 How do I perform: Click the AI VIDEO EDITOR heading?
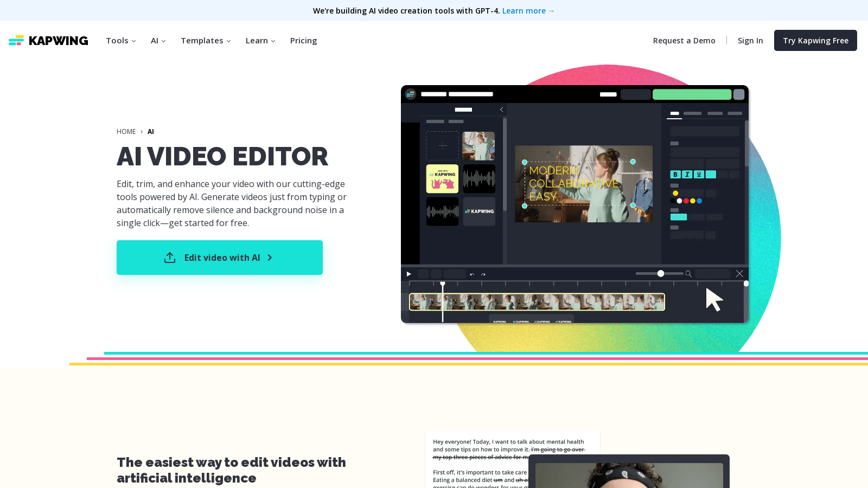pos(222,157)
